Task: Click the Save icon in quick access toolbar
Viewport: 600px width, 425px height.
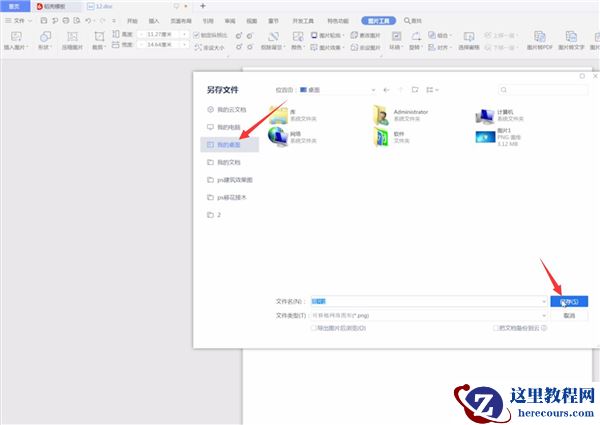Action: (x=44, y=21)
